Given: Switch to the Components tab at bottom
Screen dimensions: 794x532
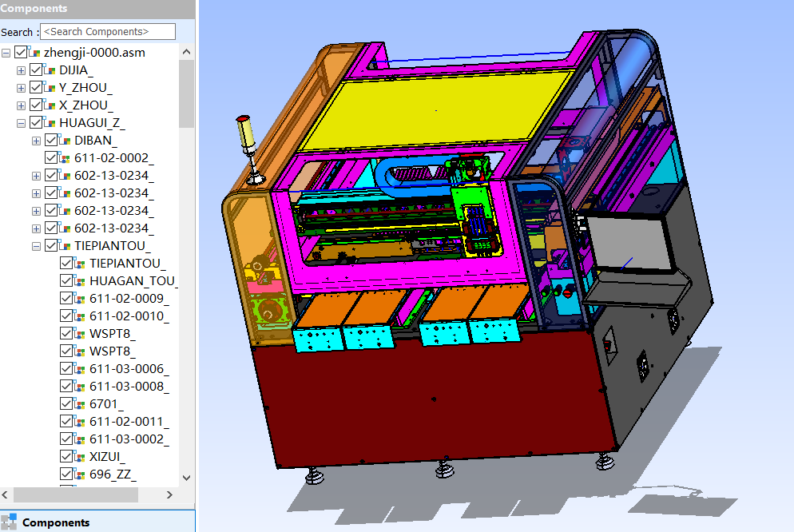Looking at the screenshot, I should coord(56,522).
